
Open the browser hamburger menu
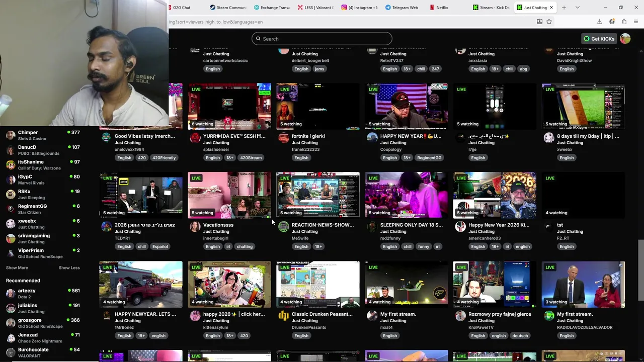636,22
